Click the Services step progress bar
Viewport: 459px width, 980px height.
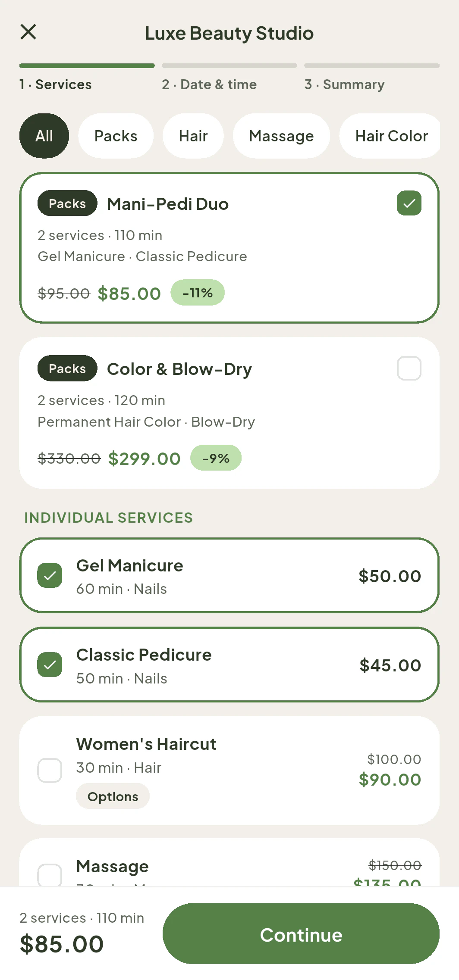click(87, 66)
